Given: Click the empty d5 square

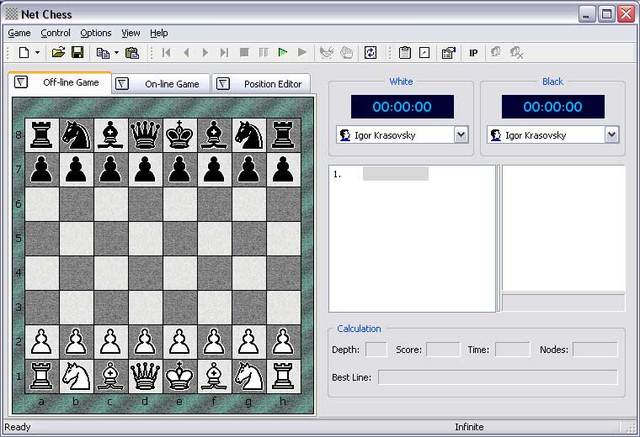Looking at the screenshot, I should click(146, 239).
